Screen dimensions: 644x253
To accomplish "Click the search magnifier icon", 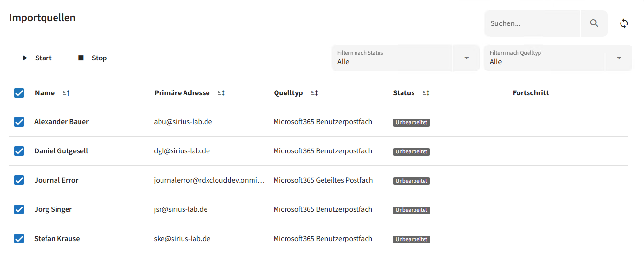I will click(x=594, y=23).
